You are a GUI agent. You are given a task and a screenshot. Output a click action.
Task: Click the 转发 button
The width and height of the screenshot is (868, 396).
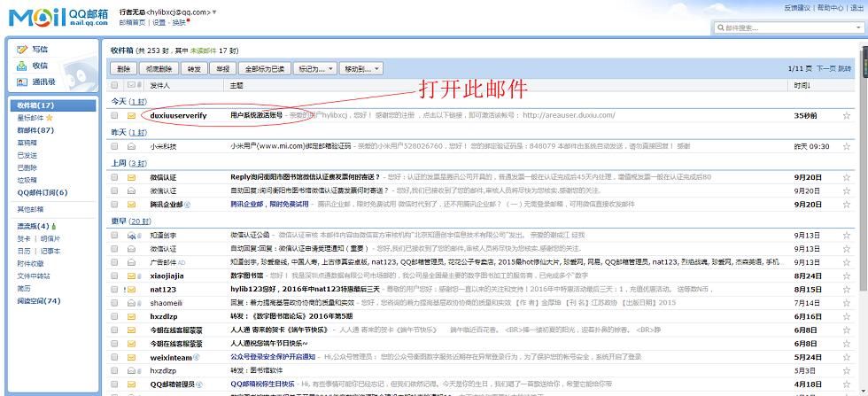point(194,69)
